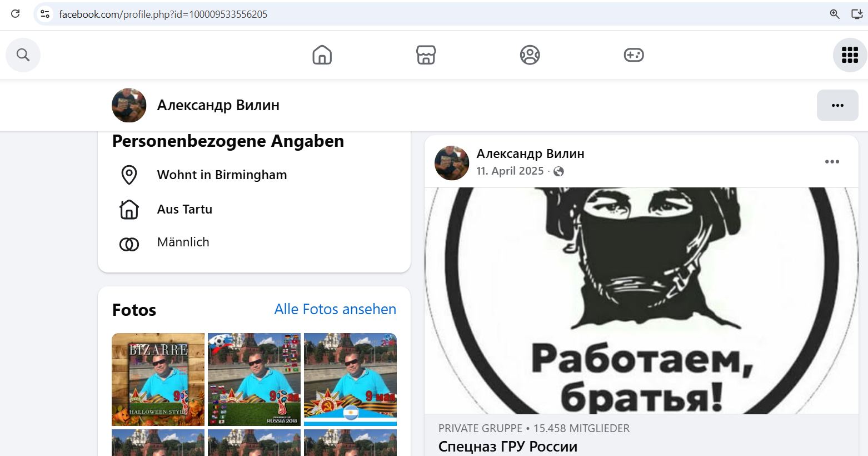
Task: Open the Marketplace storefront icon
Action: 426,55
